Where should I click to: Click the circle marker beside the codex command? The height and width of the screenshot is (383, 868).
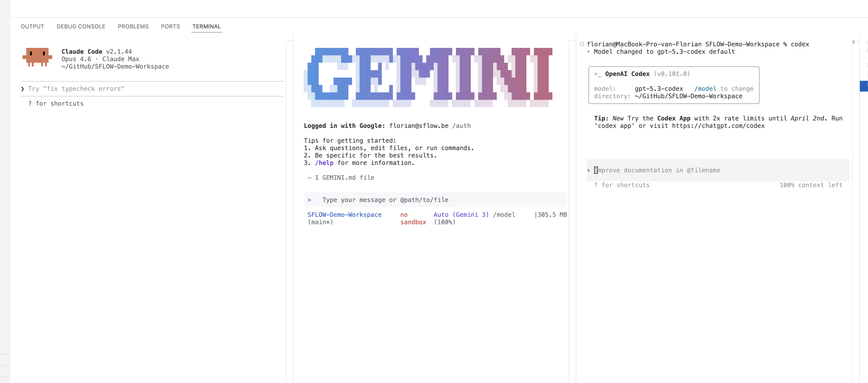pyautogui.click(x=581, y=44)
